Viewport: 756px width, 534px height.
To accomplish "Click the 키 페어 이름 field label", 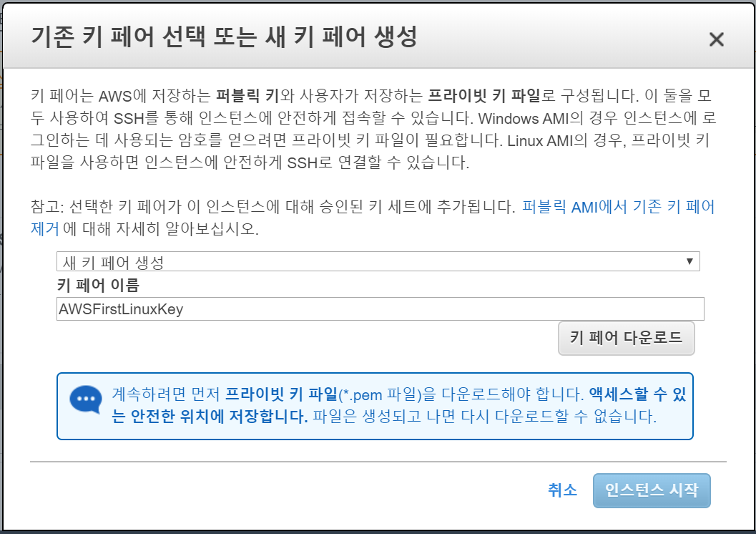I will (x=98, y=285).
